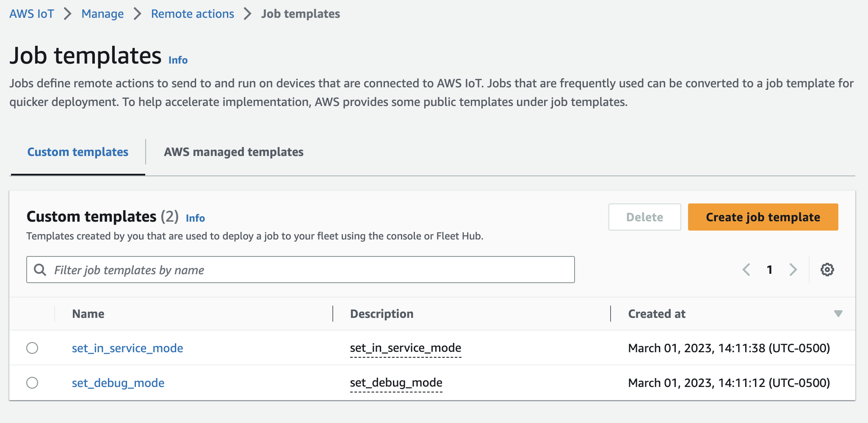Click the Create job template button
Image resolution: width=868 pixels, height=423 pixels.
tap(763, 217)
